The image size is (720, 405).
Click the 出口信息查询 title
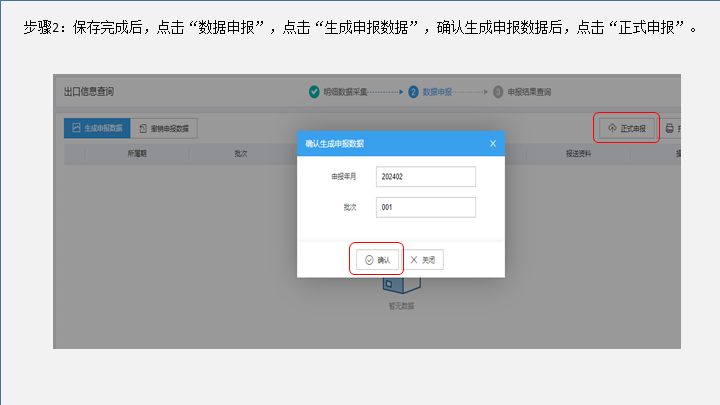pyautogui.click(x=89, y=91)
